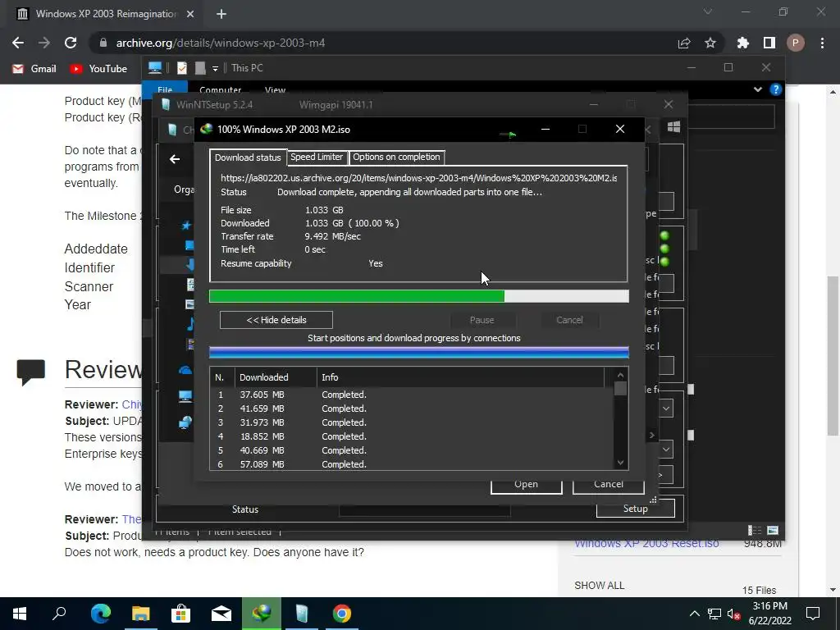Open the Windows Start menu
Screen dimensions: 840x630
(x=20, y=614)
